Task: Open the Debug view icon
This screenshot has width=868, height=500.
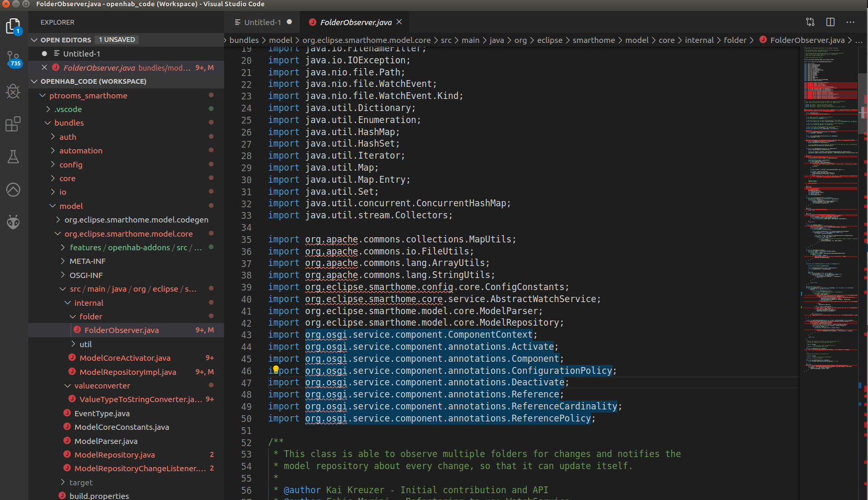Action: pyautogui.click(x=13, y=92)
